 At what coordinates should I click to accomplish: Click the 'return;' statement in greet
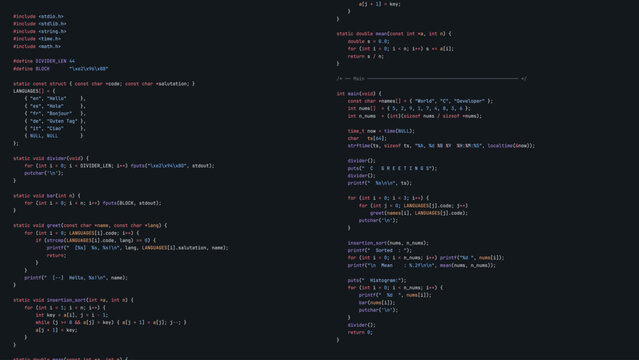pyautogui.click(x=56, y=255)
